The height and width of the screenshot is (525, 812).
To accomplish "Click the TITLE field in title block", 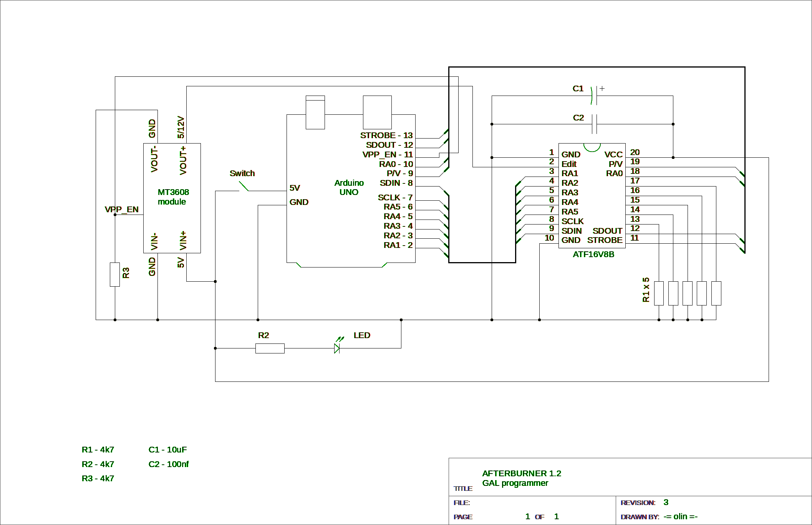I will pos(463,488).
